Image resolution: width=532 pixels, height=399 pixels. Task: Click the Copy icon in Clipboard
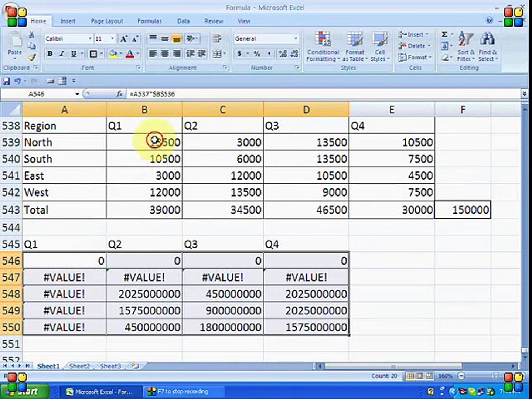click(32, 46)
